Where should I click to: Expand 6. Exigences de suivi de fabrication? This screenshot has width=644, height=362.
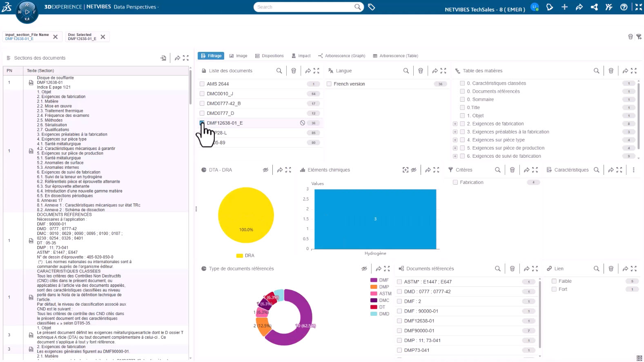pyautogui.click(x=455, y=156)
